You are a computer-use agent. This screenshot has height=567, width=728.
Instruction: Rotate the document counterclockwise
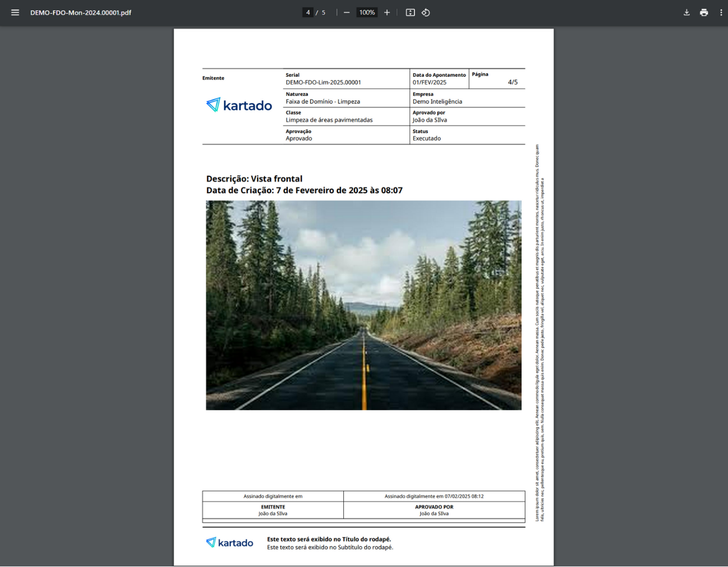click(x=426, y=12)
